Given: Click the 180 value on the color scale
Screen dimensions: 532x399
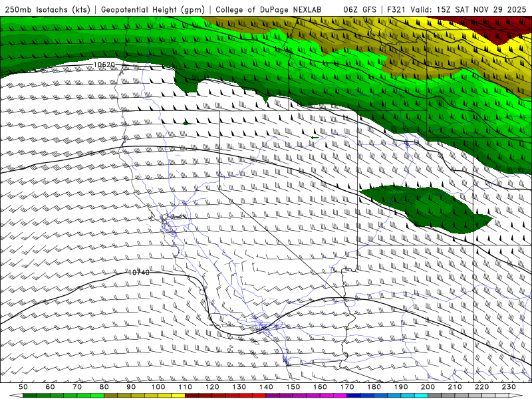Looking at the screenshot, I should tap(374, 387).
